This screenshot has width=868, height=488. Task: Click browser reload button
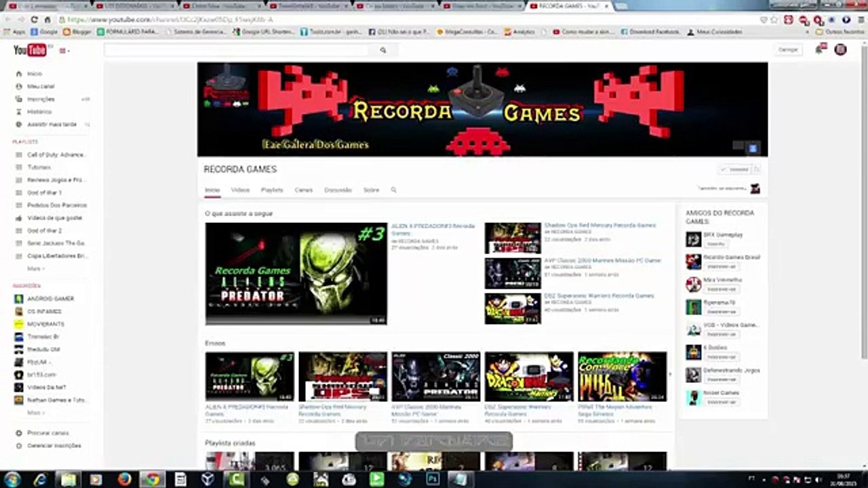(x=35, y=20)
